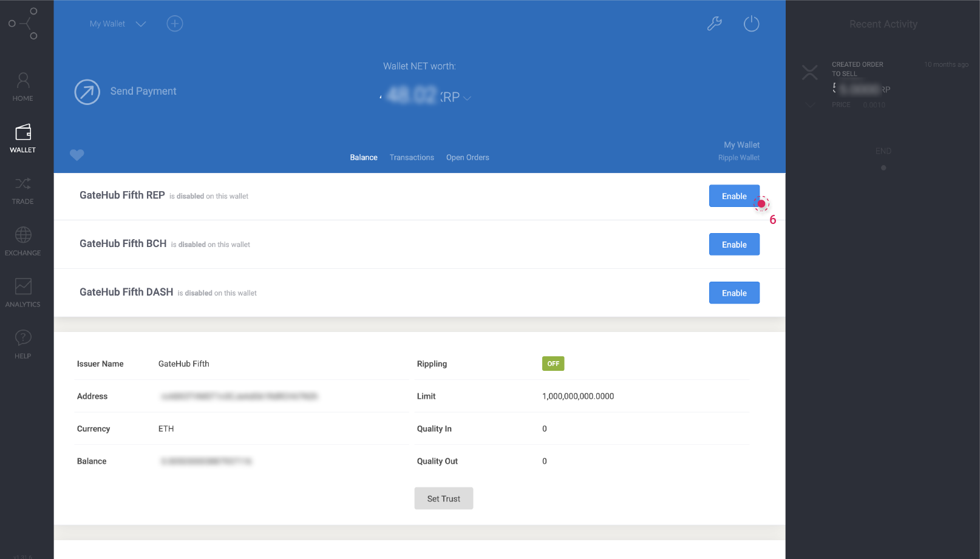Click the 10 months ago timestamp

946,64
